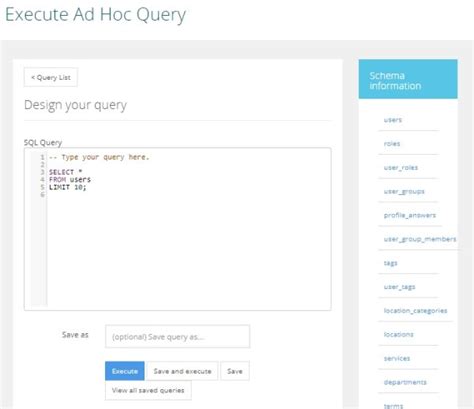Open the roles schema table

(392, 144)
